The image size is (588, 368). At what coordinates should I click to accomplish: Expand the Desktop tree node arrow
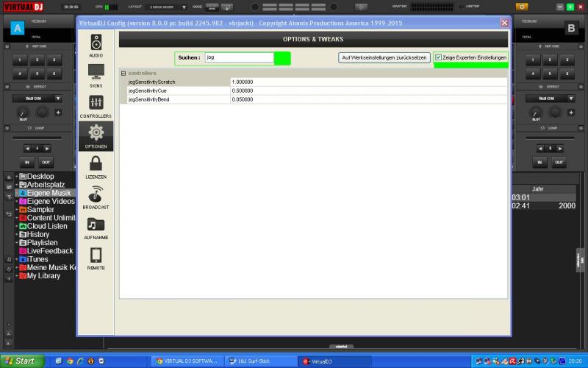(x=16, y=176)
